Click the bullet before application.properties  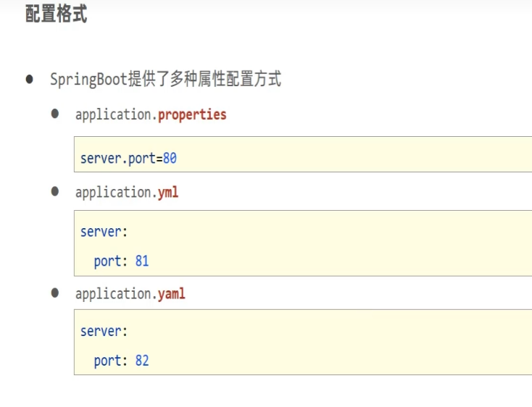[x=55, y=114]
